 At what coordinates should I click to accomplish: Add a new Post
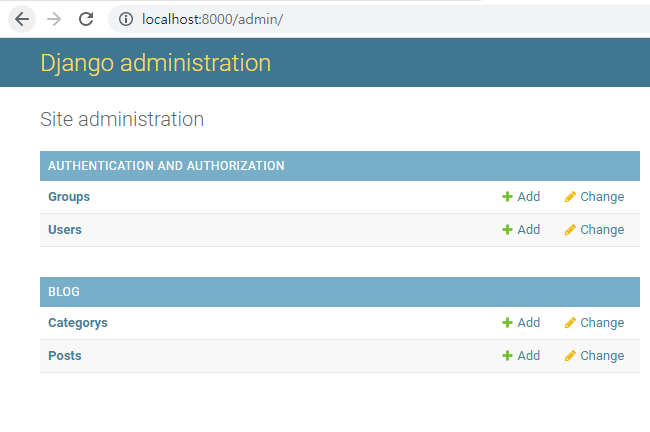tap(529, 356)
